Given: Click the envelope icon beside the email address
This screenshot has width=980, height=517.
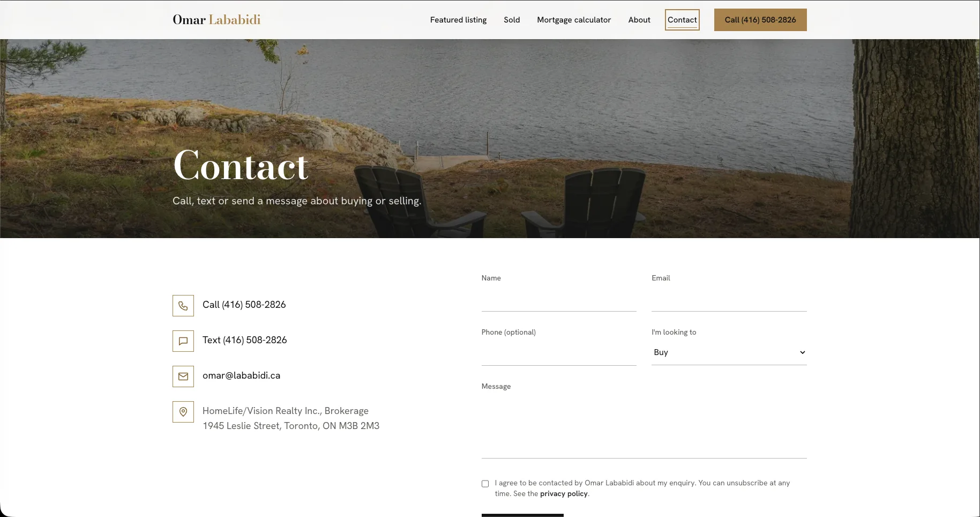Looking at the screenshot, I should [183, 376].
